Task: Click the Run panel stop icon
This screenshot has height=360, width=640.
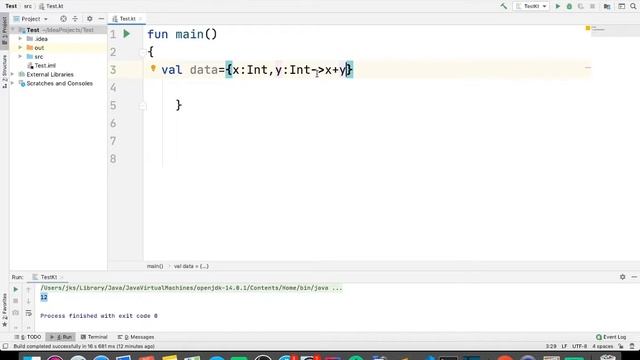Action: click(16, 301)
